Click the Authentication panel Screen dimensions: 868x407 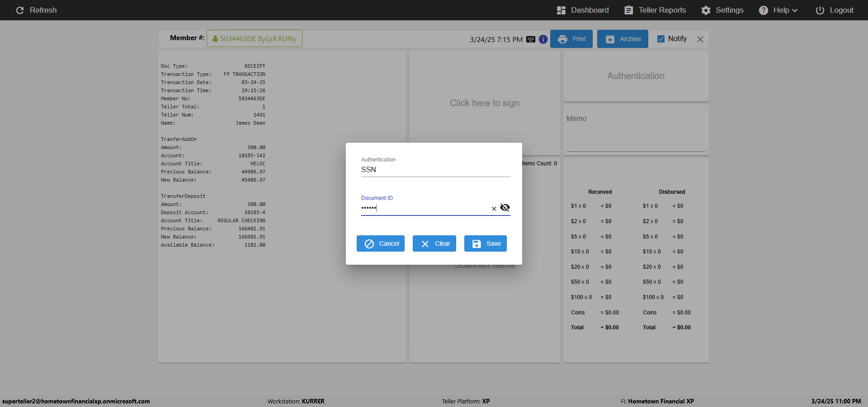(636, 76)
